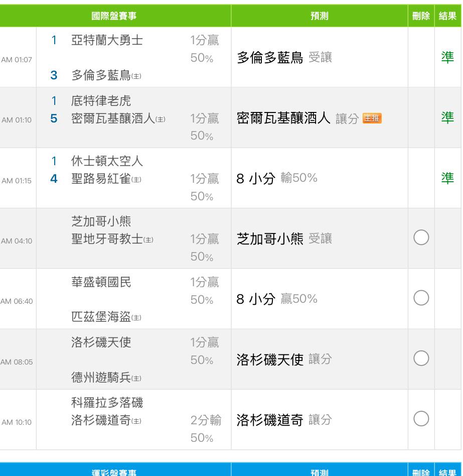Click the green 預測 column header
This screenshot has width=463, height=476.
(319, 16)
